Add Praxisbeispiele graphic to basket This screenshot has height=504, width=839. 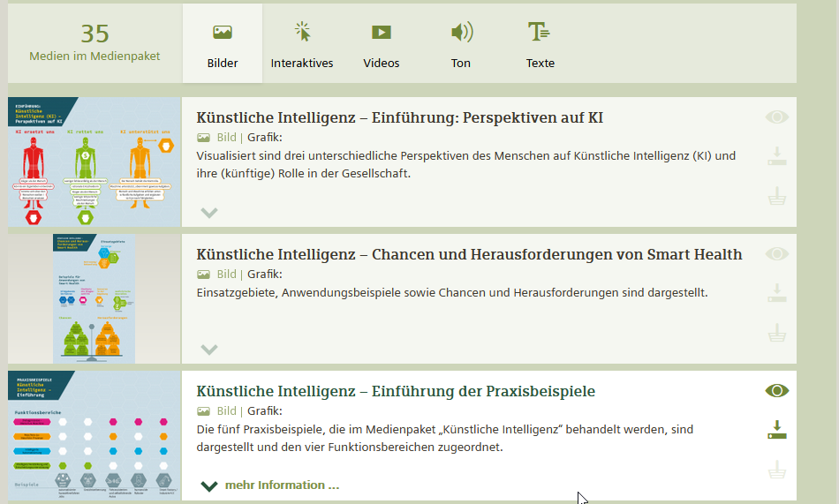(x=777, y=470)
